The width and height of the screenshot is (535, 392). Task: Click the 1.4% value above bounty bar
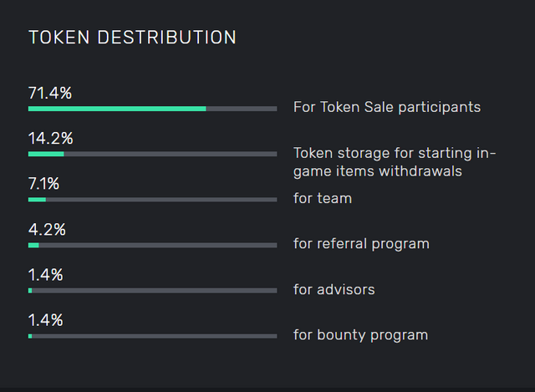(46, 319)
